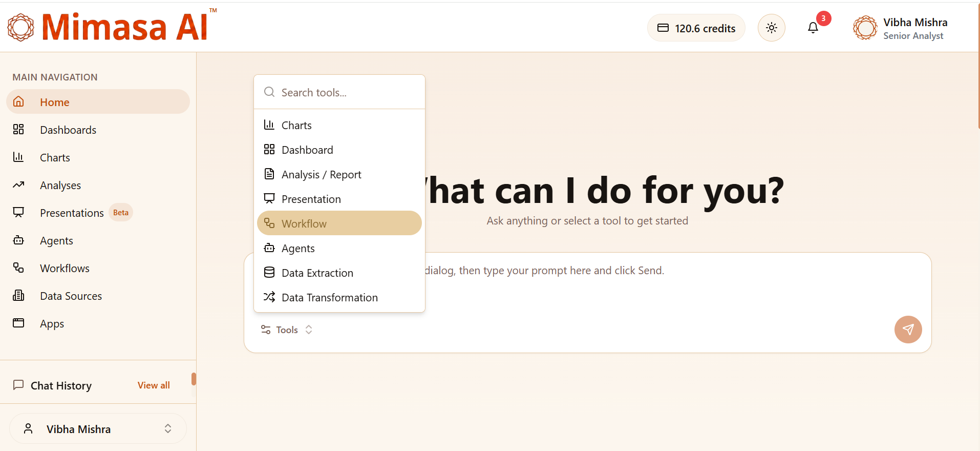
Task: Click the Mimasa AI logo icon
Action: [21, 27]
